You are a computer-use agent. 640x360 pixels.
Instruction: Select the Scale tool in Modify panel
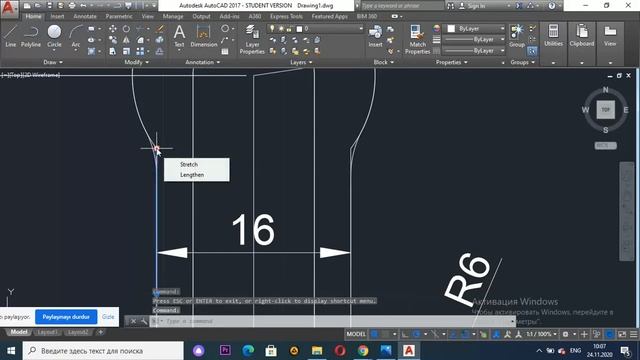pyautogui.click(x=126, y=51)
